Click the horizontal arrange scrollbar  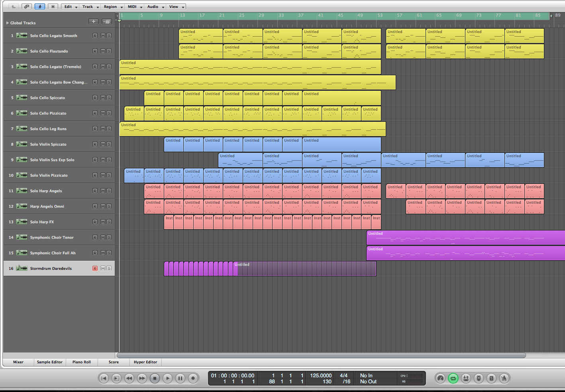(321, 355)
